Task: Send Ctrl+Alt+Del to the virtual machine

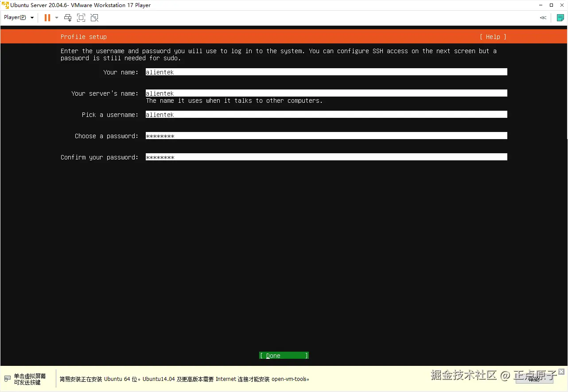Action: tap(68, 18)
